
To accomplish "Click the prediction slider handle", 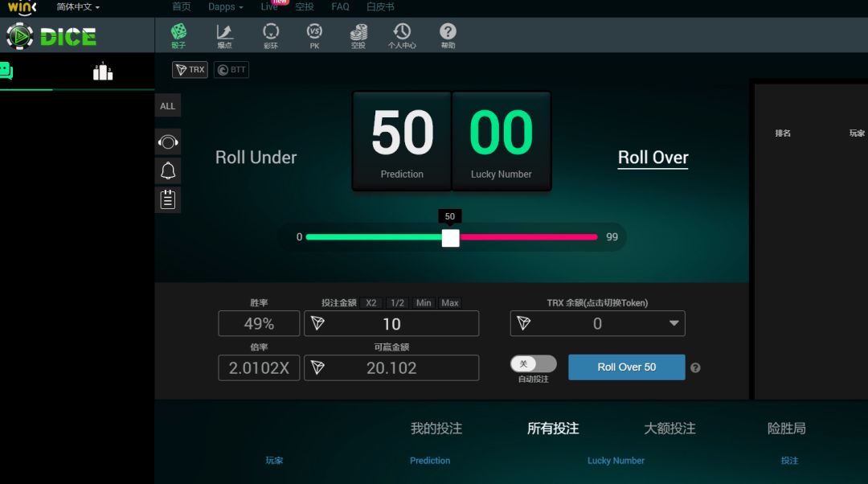I will tap(451, 238).
